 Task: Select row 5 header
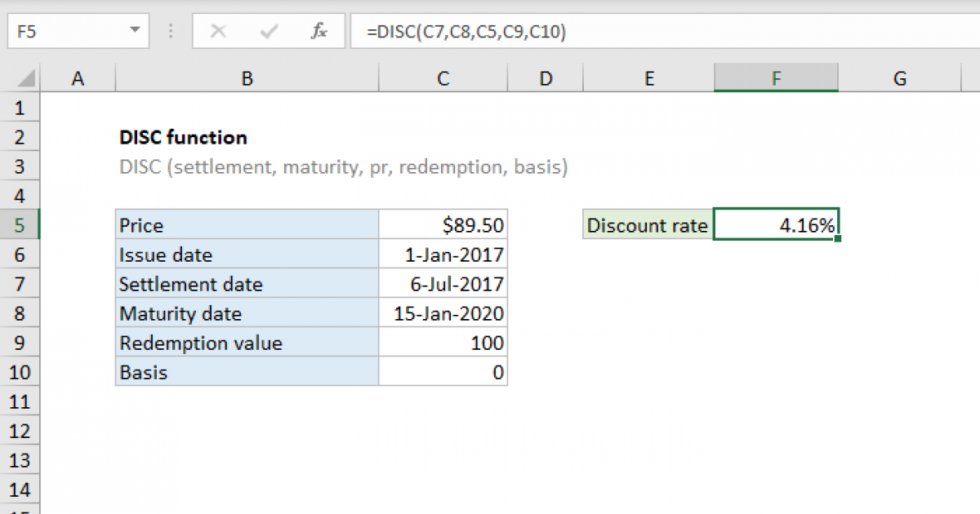point(20,224)
